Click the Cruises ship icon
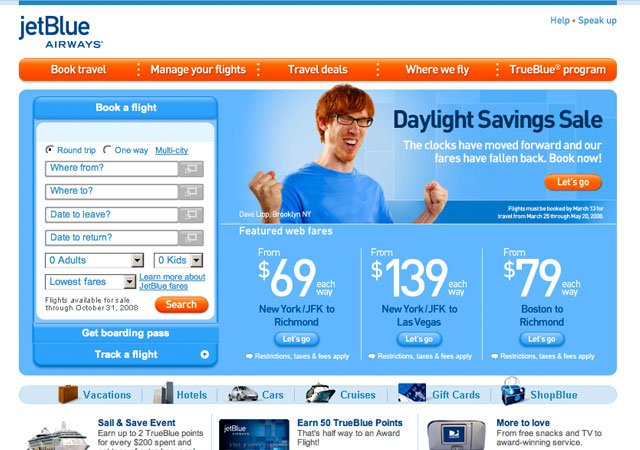The width and height of the screenshot is (640, 450). coord(320,393)
